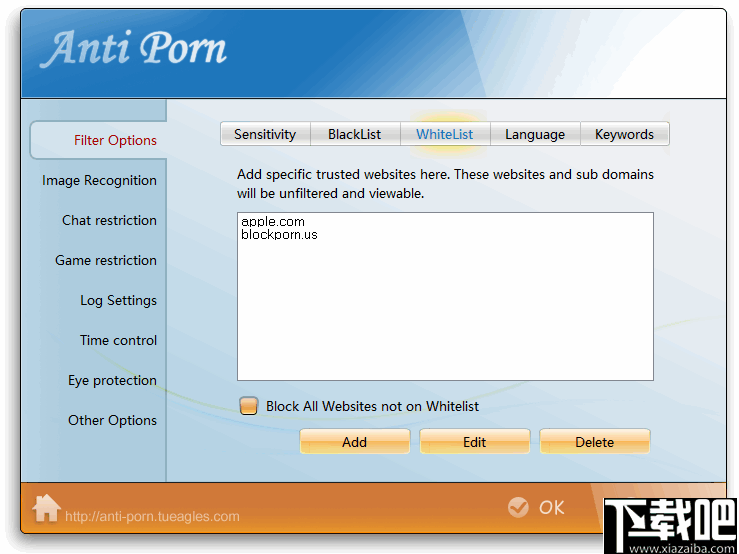This screenshot has height=554, width=739.
Task: Select blockporn.us in the whitelist
Action: click(x=279, y=234)
